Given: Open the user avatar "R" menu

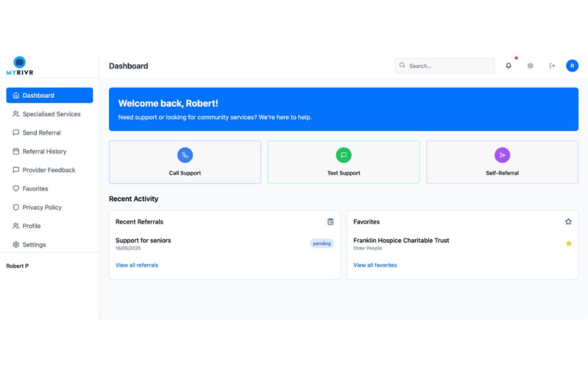Looking at the screenshot, I should tap(572, 66).
